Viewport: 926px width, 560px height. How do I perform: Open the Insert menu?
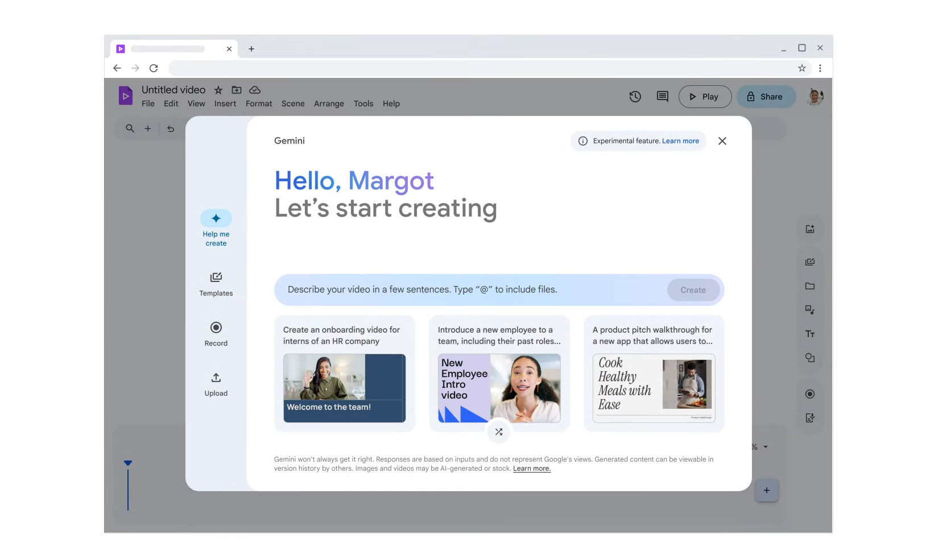tap(225, 103)
